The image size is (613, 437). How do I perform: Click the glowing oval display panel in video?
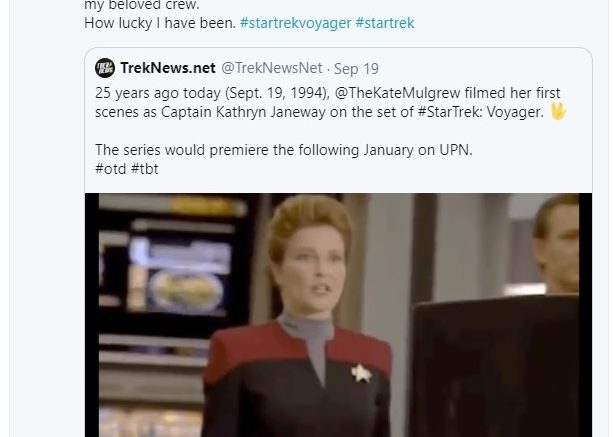click(x=186, y=291)
